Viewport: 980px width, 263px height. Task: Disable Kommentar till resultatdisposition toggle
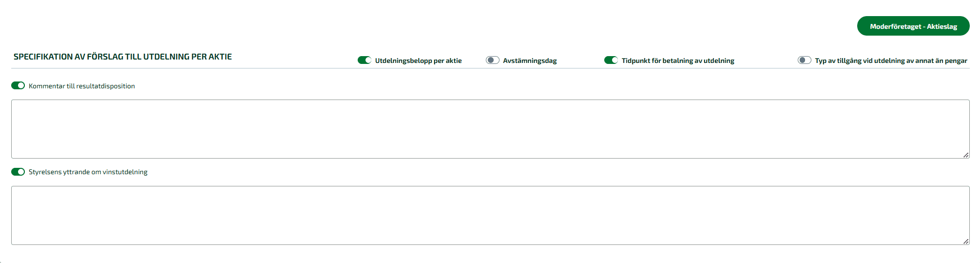click(x=18, y=85)
